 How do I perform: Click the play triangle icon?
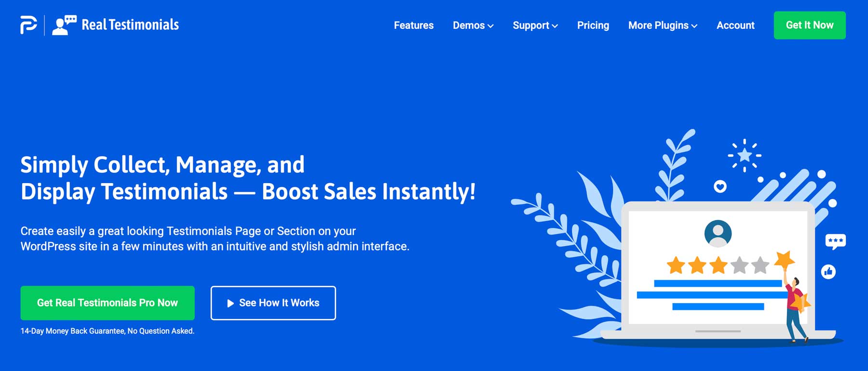pyautogui.click(x=231, y=303)
